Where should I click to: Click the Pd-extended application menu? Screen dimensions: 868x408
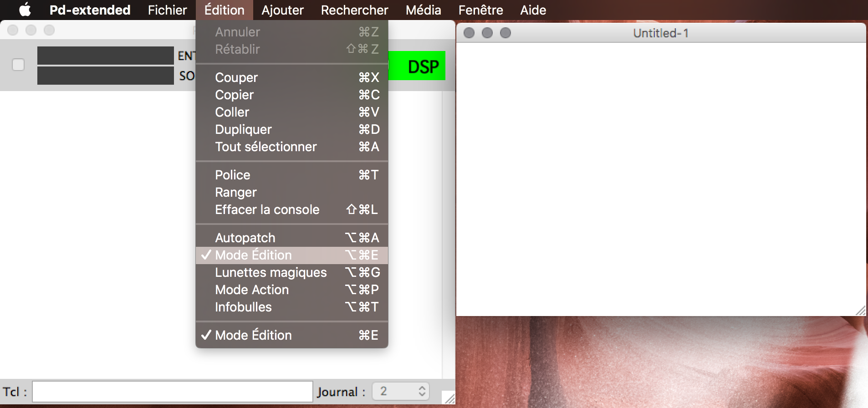(x=90, y=10)
